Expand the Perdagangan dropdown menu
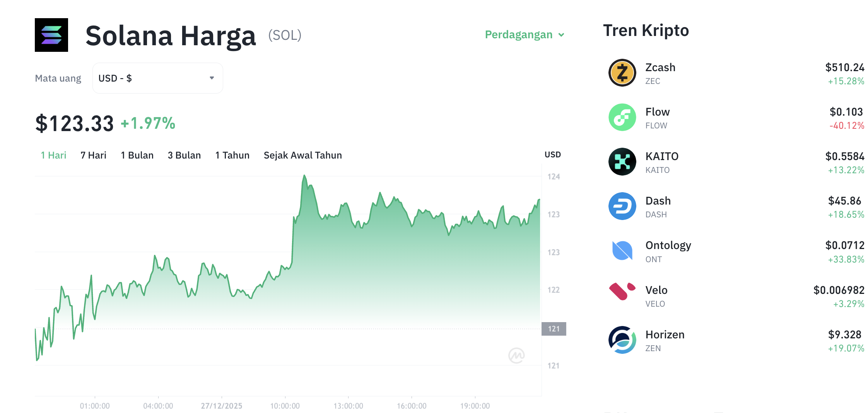868x413 pixels. 524,34
